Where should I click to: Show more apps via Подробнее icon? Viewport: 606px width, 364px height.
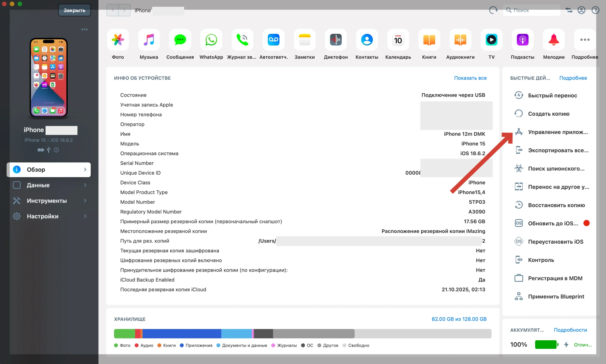pos(585,40)
